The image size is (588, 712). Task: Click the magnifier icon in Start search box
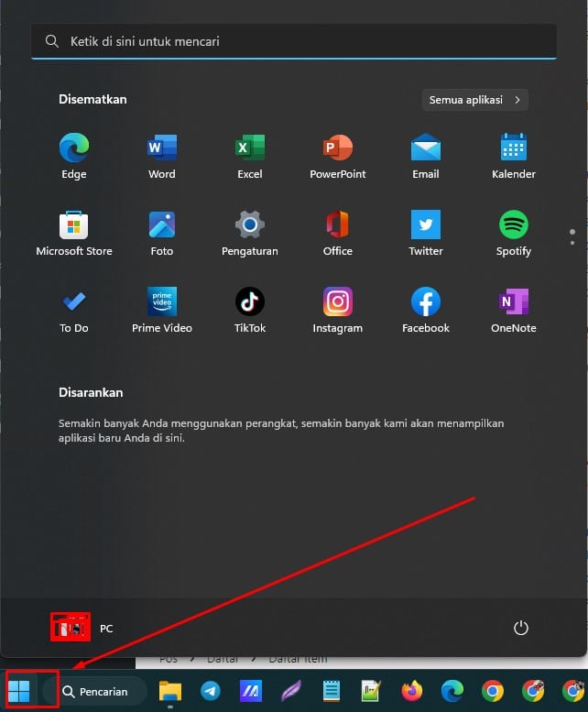pyautogui.click(x=52, y=41)
